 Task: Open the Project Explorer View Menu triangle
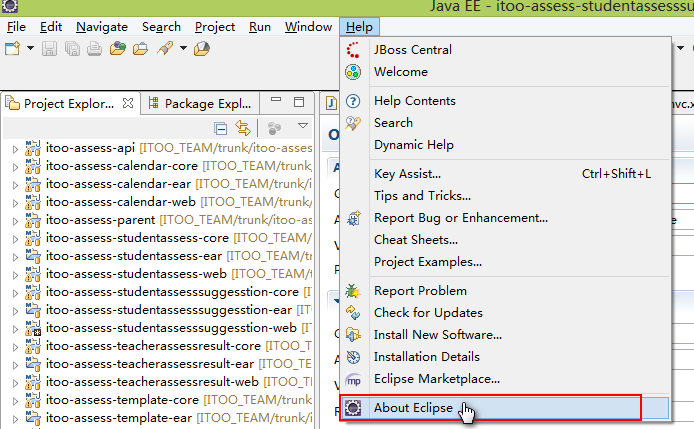click(303, 126)
